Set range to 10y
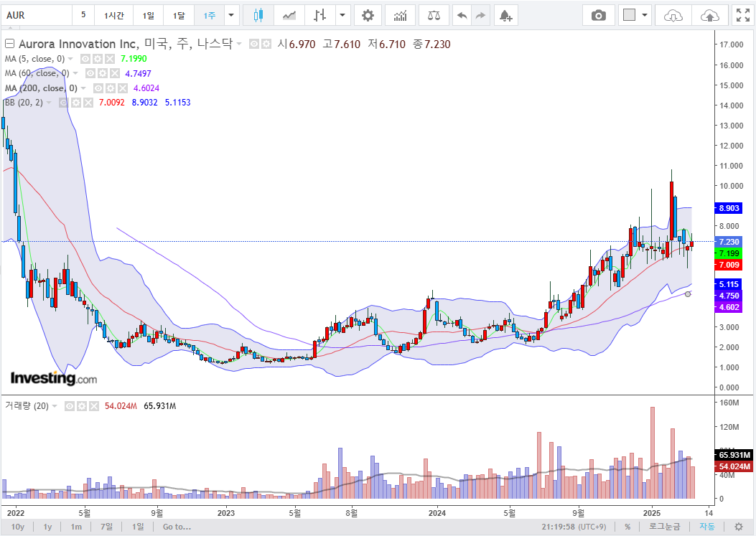This screenshot has width=756, height=536. tap(17, 527)
